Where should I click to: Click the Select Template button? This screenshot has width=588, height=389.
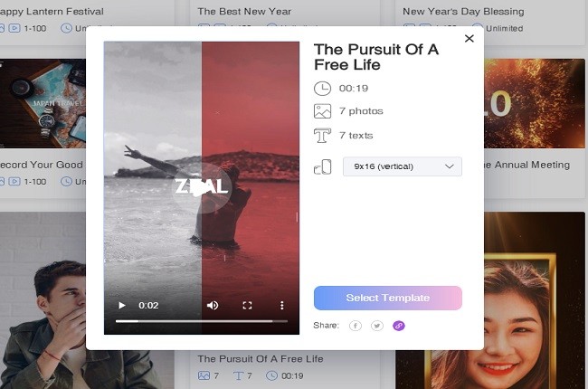[388, 298]
